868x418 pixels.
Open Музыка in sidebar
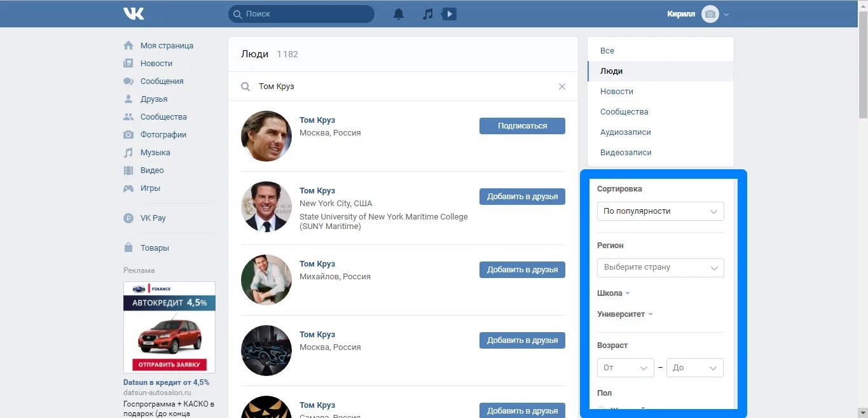click(155, 153)
